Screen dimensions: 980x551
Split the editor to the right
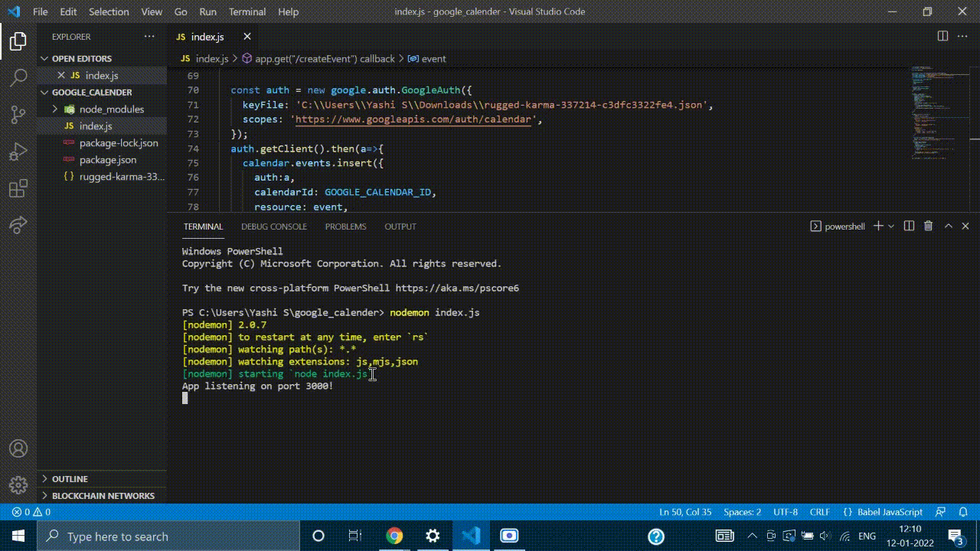(x=942, y=37)
